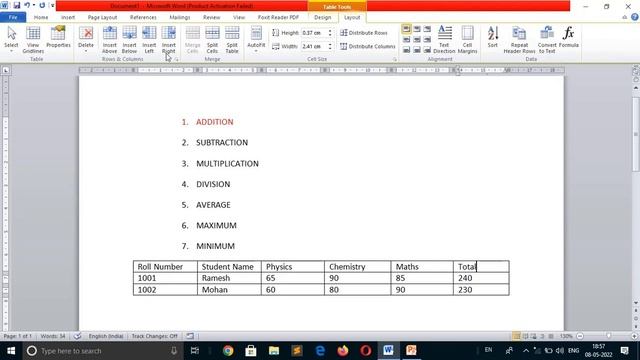640x360 pixels.
Task: Open the Formula dialog
Action: coord(569,38)
